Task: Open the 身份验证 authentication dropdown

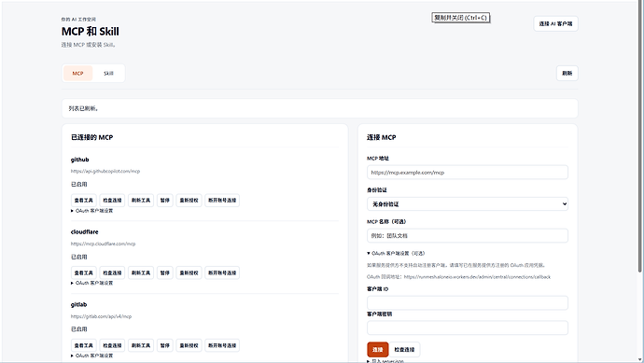Action: [468, 204]
